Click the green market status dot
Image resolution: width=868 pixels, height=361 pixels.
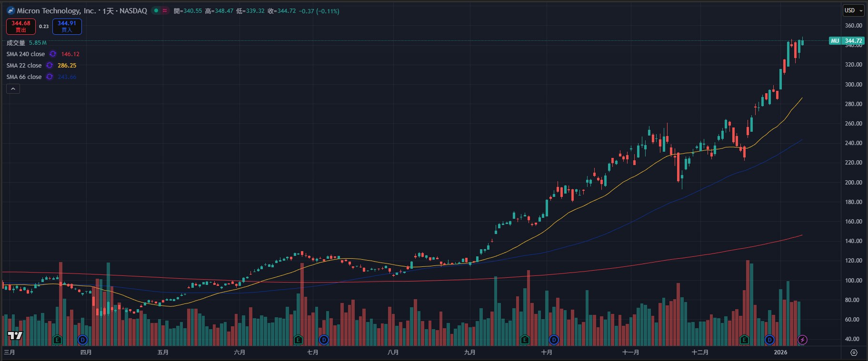156,10
